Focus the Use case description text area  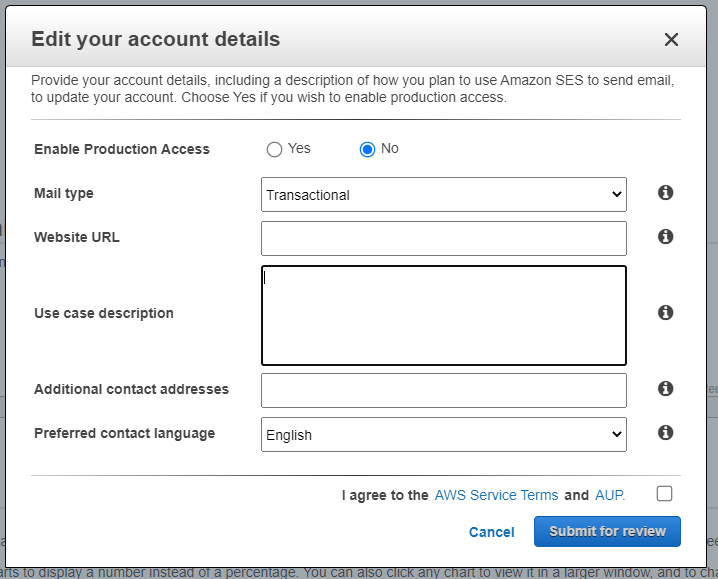443,315
